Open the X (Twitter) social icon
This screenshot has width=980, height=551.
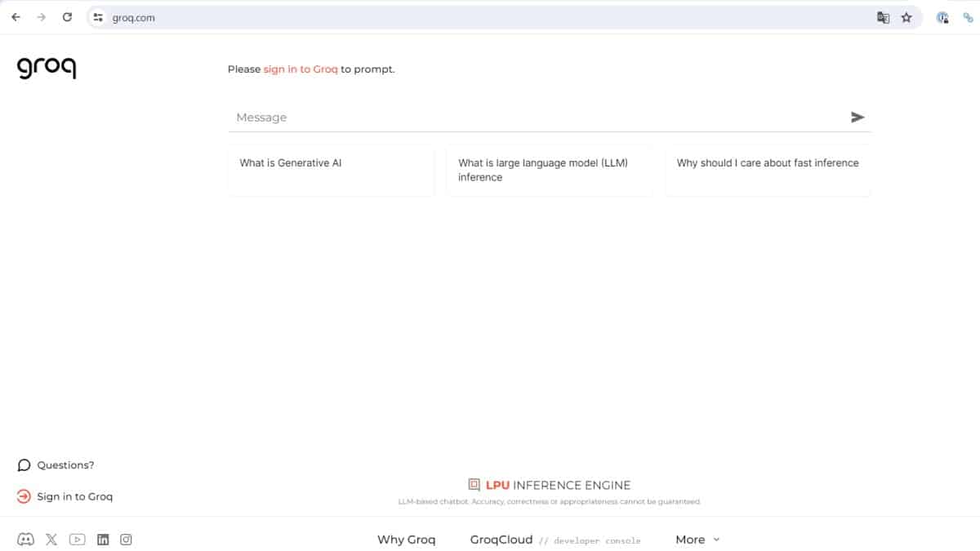point(51,540)
